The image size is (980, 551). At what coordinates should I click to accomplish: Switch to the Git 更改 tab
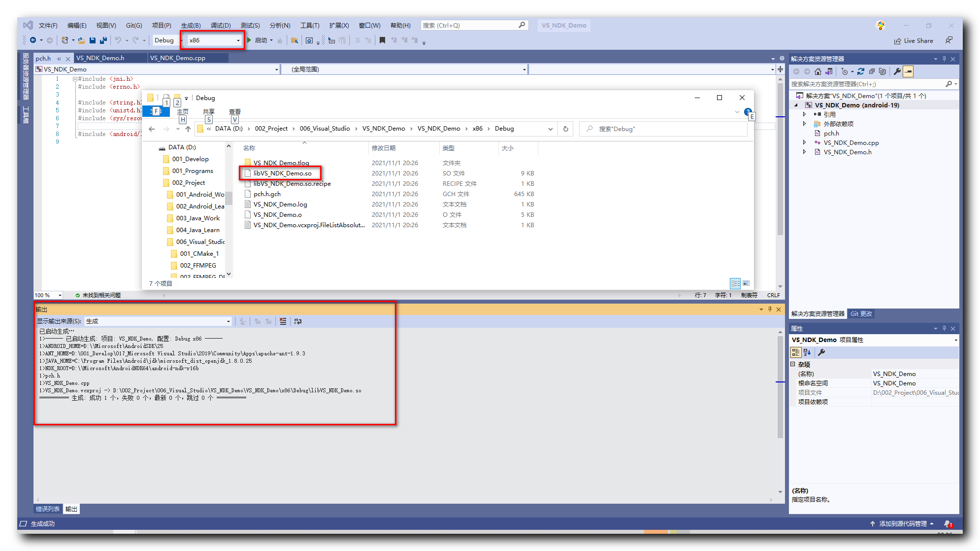point(861,314)
